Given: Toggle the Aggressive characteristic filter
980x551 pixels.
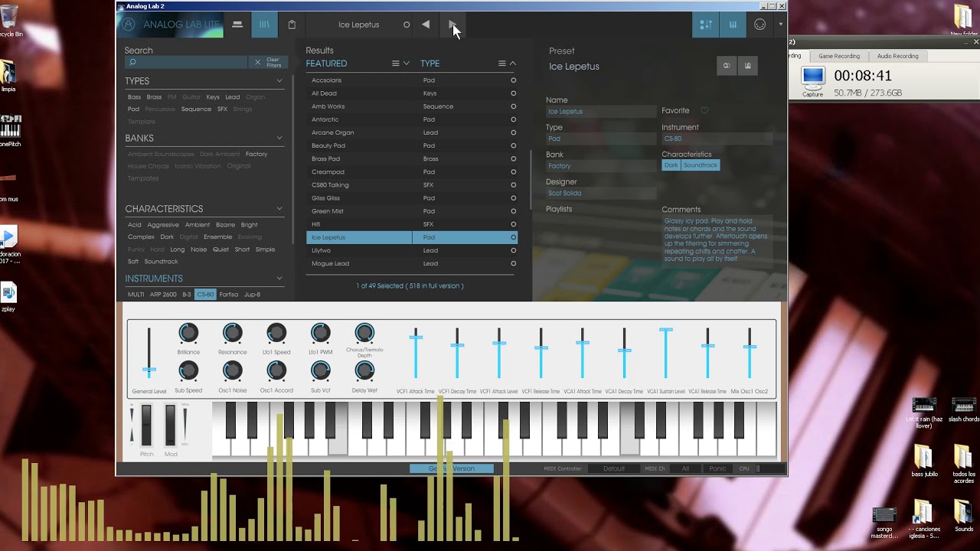Looking at the screenshot, I should [163, 225].
